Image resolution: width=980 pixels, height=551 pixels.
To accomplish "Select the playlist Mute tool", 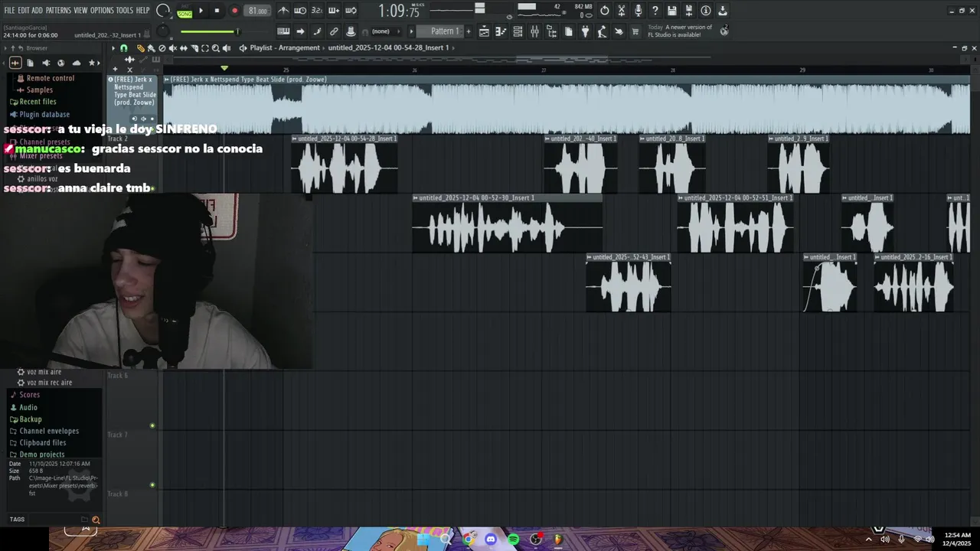I will (172, 48).
